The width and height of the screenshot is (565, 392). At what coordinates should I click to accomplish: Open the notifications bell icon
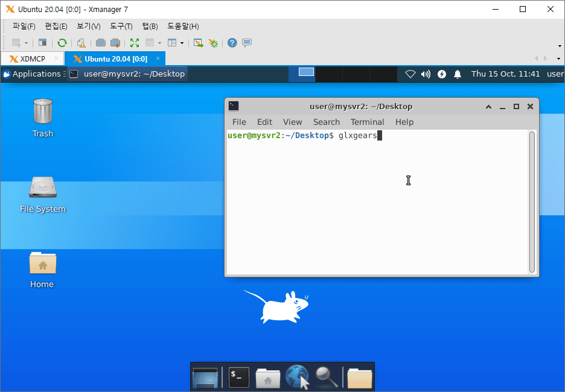(458, 74)
